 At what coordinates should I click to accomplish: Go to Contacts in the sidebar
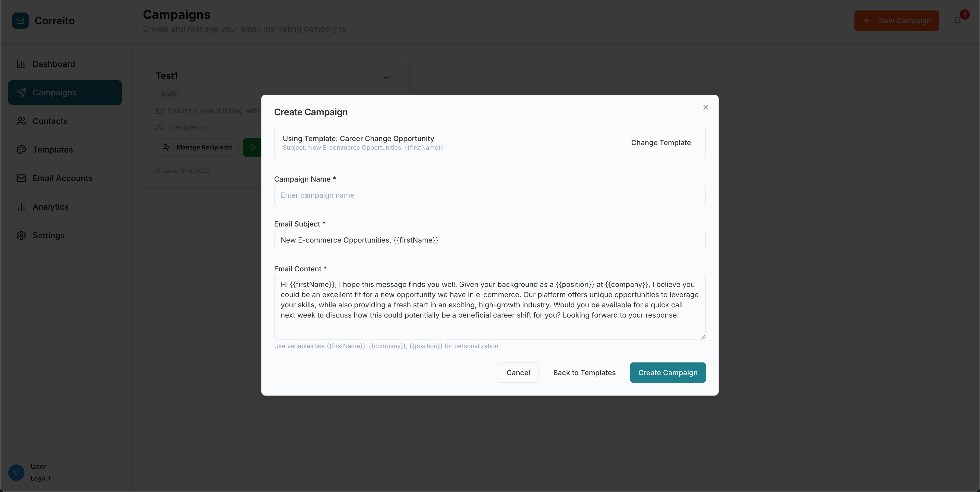[50, 121]
